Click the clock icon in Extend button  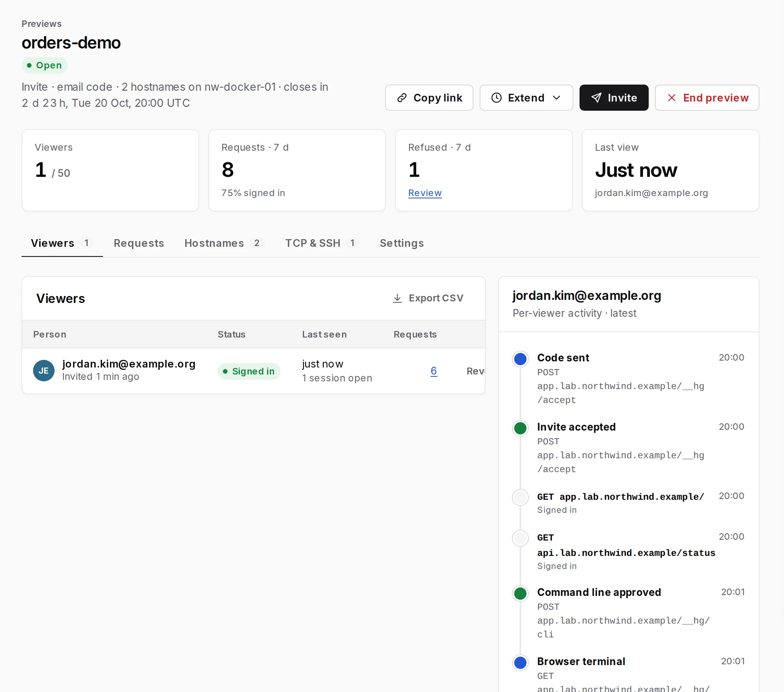tap(497, 98)
